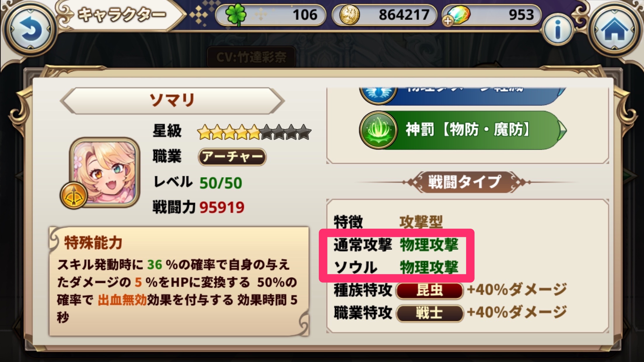Viewport: 644px width, 362px height.
Task: Tap the 戦闘タイプ section header
Action: [x=465, y=182]
